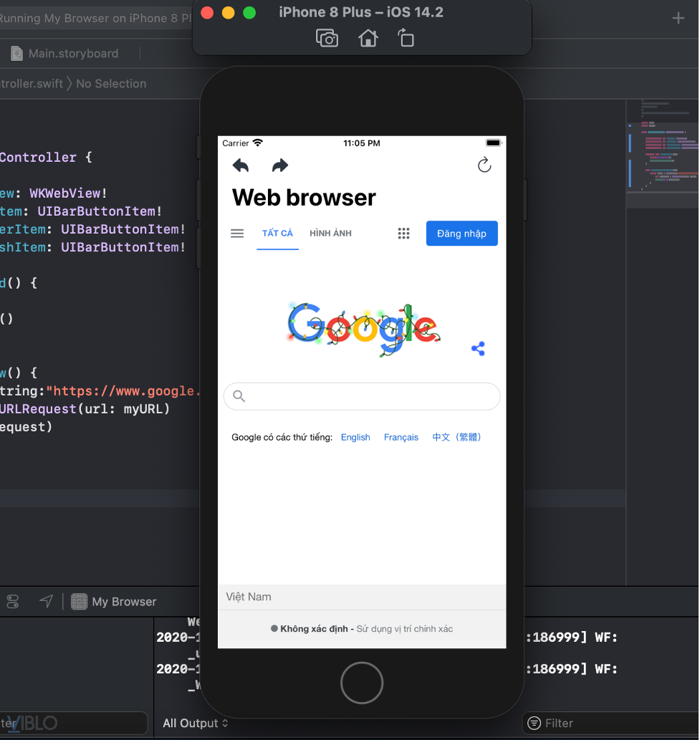700x740 pixels.
Task: Click the iPhone home button circle
Action: (x=362, y=683)
